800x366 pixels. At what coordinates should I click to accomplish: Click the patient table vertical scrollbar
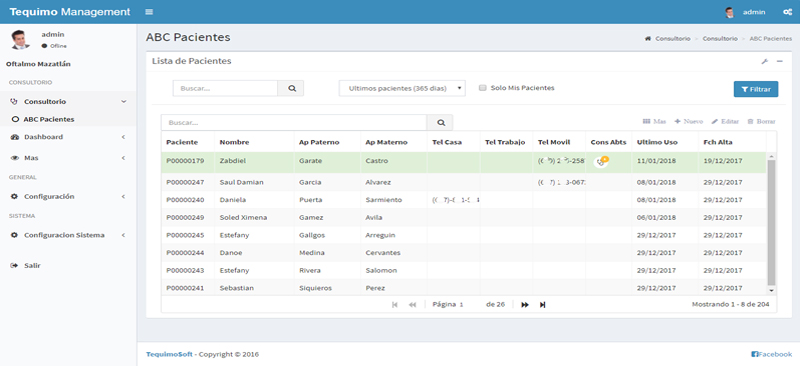[771, 222]
